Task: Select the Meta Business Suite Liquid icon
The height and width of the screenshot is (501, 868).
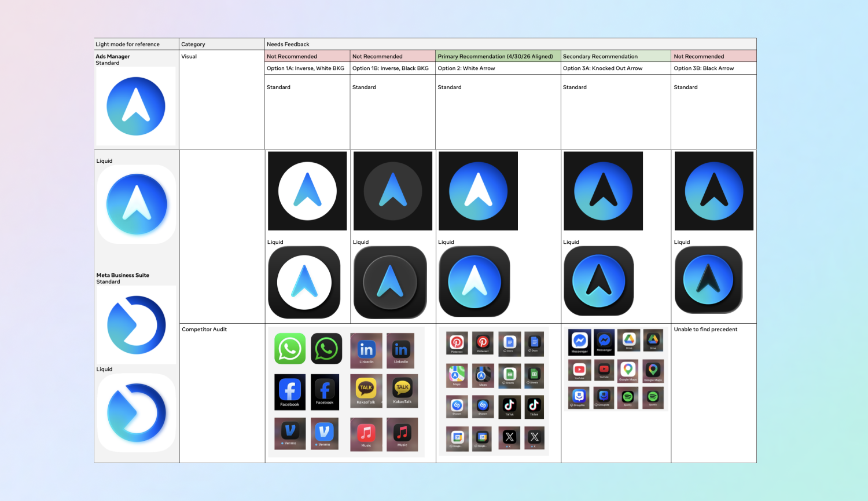Action: pos(137,413)
